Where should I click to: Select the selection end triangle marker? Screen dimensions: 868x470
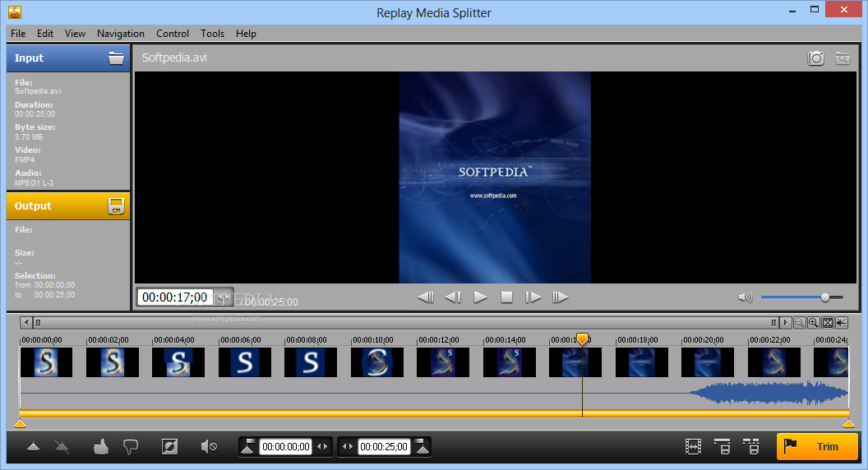[x=848, y=424]
